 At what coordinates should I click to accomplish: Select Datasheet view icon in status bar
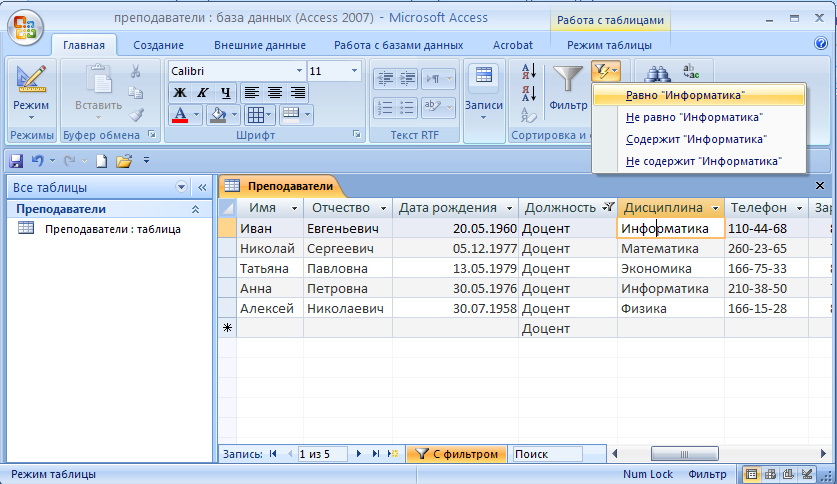click(751, 474)
